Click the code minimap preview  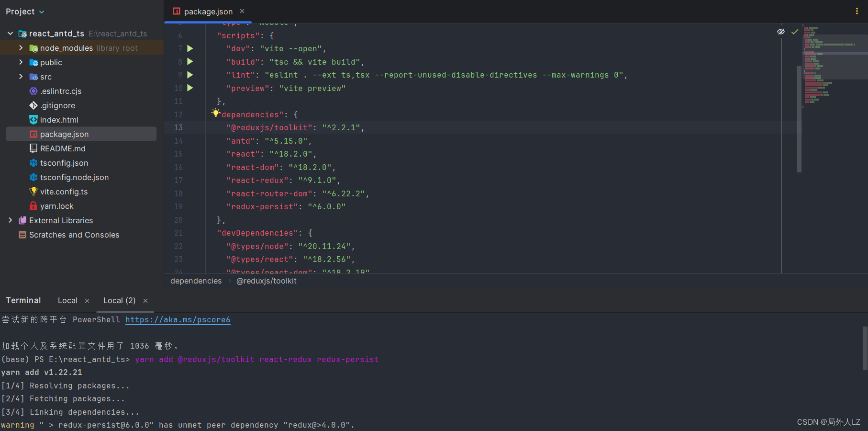point(835,66)
